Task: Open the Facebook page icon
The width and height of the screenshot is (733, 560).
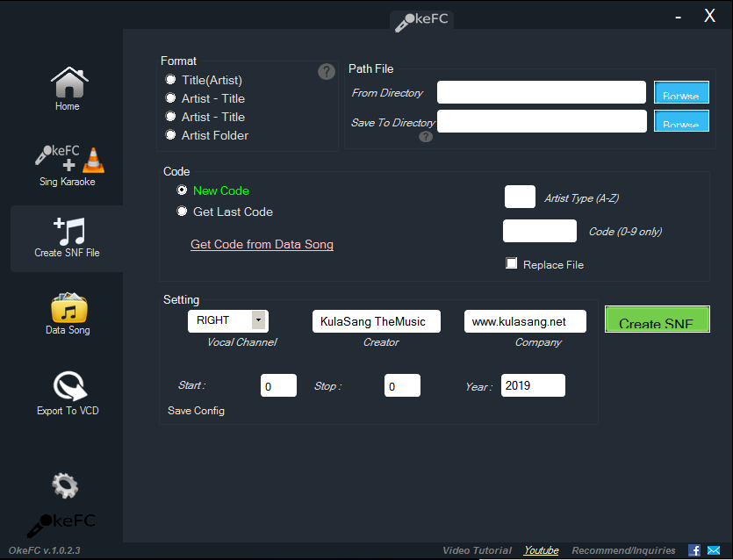Action: [x=694, y=550]
